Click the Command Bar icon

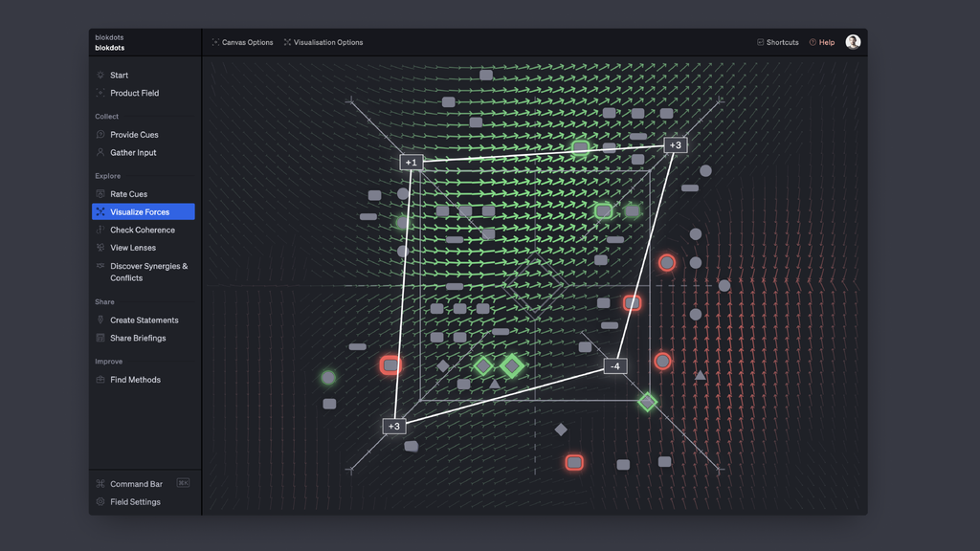[100, 483]
